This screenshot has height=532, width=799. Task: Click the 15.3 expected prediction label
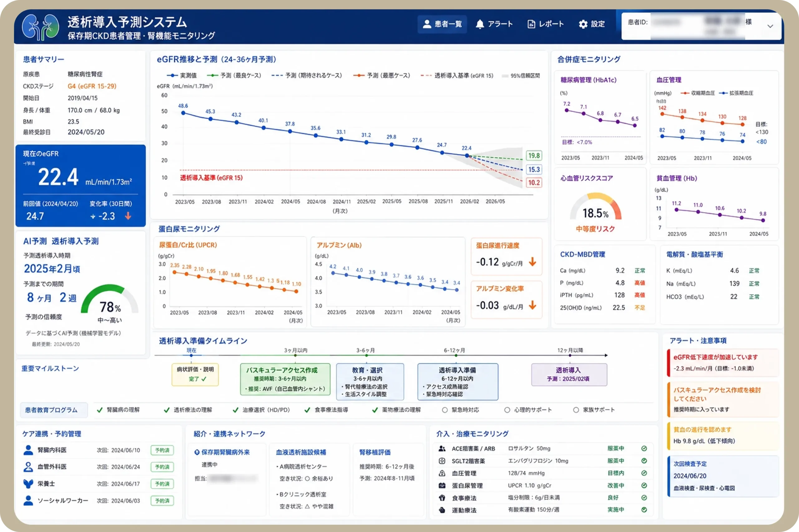[x=534, y=169]
